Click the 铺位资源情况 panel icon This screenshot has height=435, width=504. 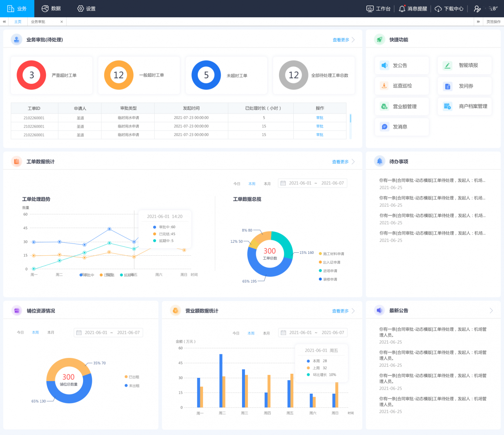click(17, 311)
